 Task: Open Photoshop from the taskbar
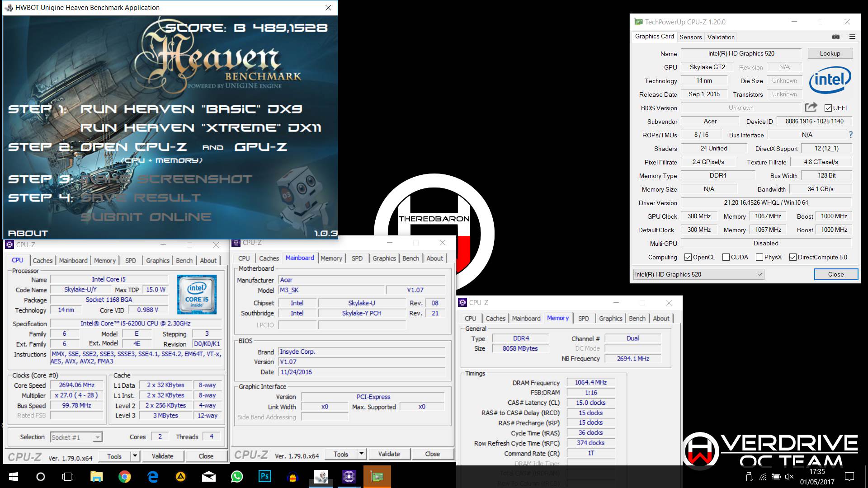pyautogui.click(x=264, y=476)
